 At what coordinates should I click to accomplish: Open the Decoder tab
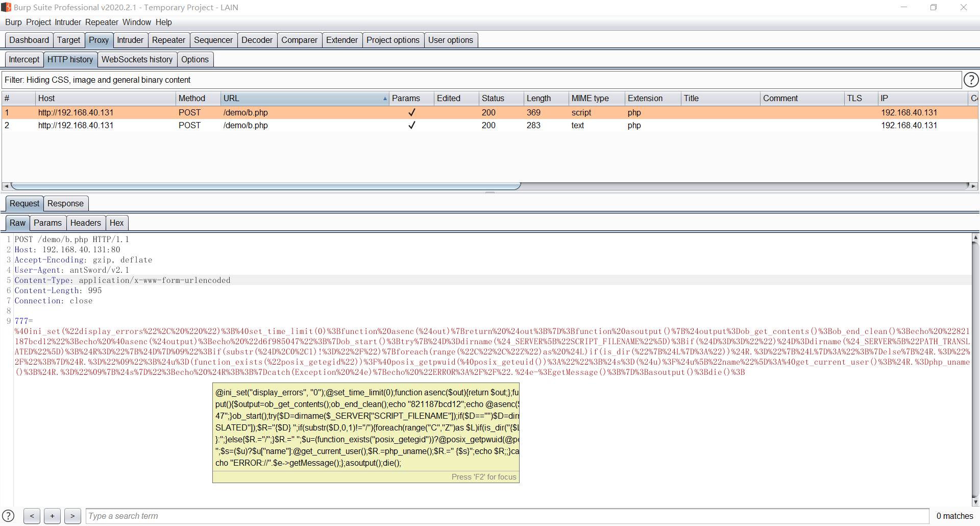[x=257, y=40]
